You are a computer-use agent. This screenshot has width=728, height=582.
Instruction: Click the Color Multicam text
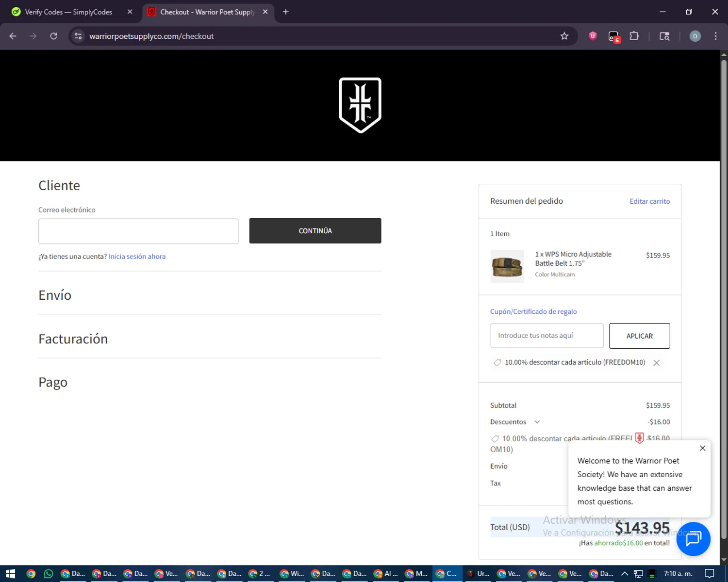[x=555, y=275]
